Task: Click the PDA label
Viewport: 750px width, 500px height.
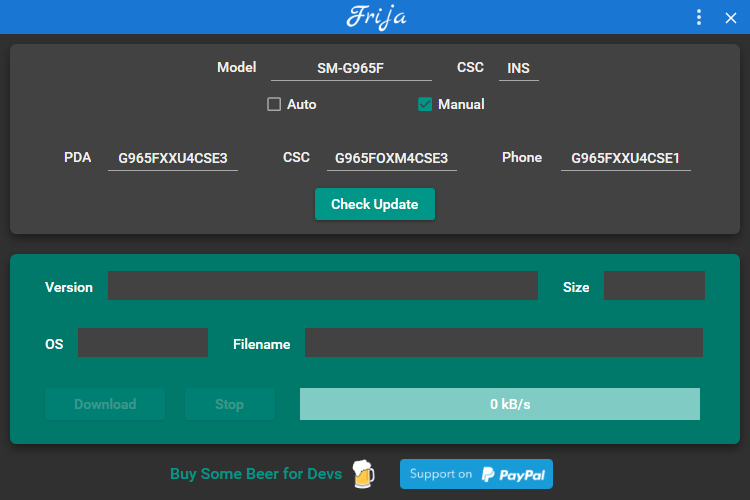Action: point(77,157)
